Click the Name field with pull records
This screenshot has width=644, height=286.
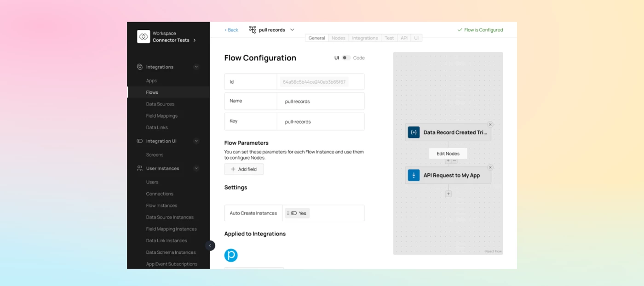(321, 101)
